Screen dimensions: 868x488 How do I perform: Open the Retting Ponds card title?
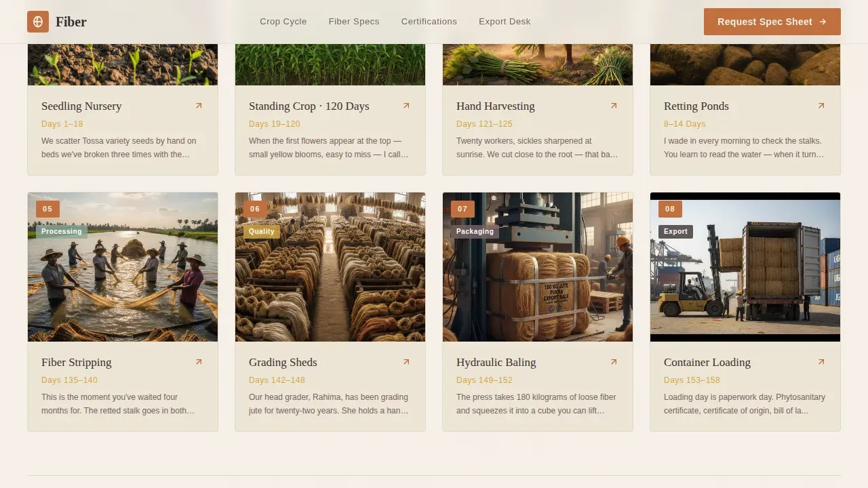696,106
